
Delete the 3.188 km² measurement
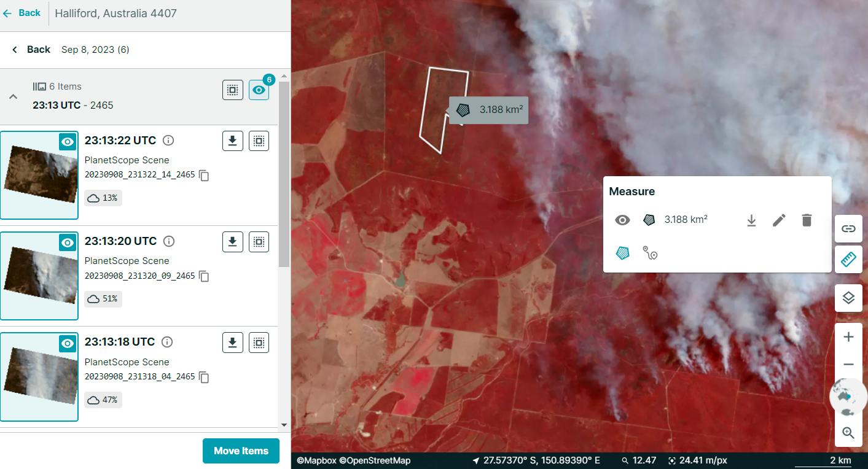[x=807, y=220]
